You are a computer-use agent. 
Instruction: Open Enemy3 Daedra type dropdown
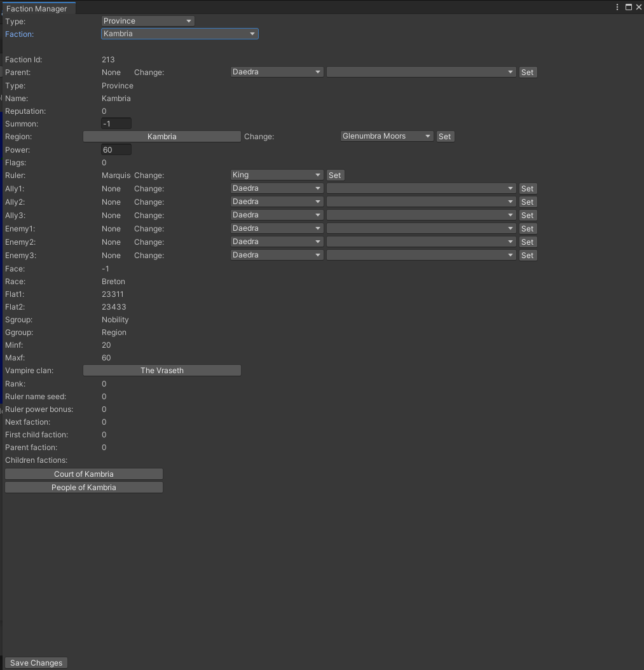point(277,255)
